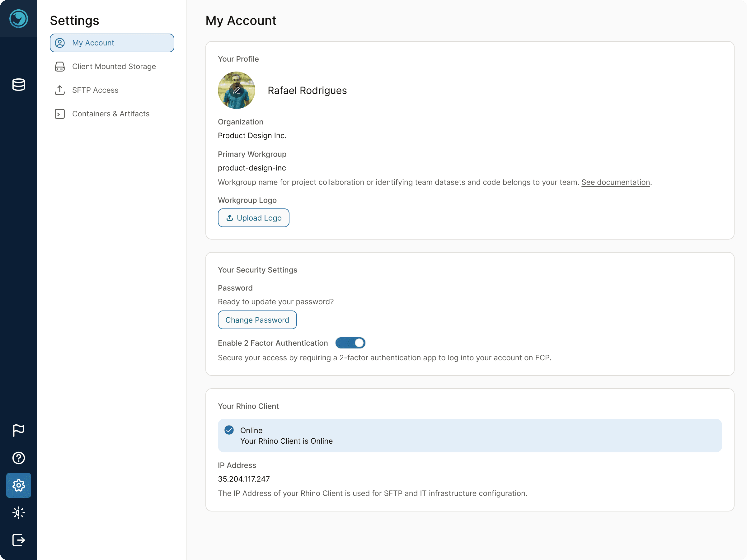Screen dimensions: 747x560
Task: Disable the 2 Factor Authentication toggle
Action: coord(350,343)
